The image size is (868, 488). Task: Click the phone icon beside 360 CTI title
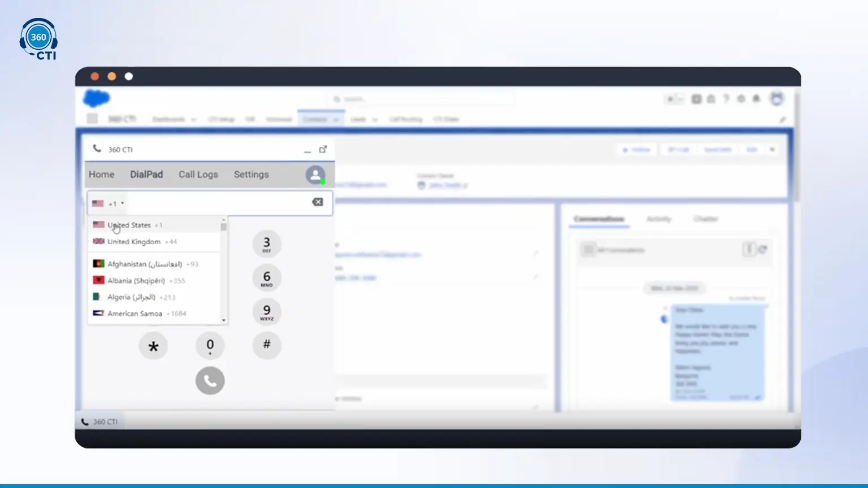(97, 149)
